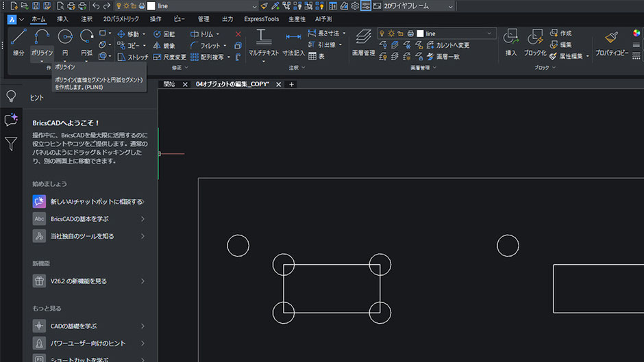
Task: Click 新しいAIチャットボットに相談する link
Action: (x=88, y=201)
